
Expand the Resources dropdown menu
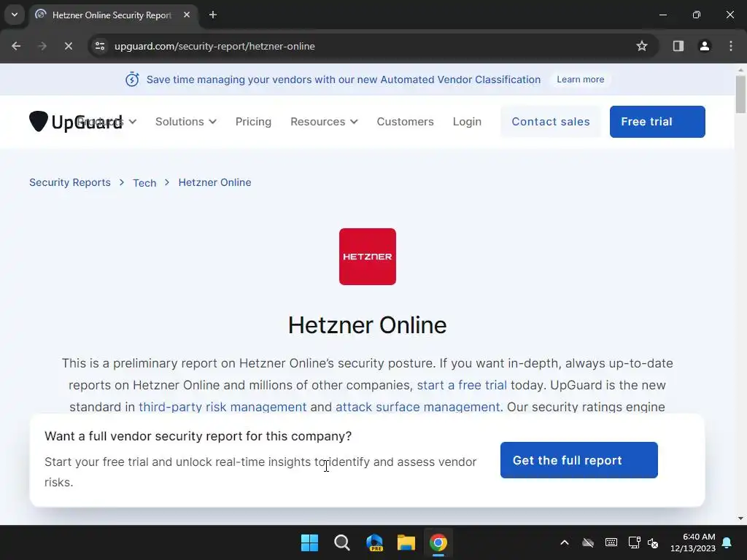[x=324, y=122]
